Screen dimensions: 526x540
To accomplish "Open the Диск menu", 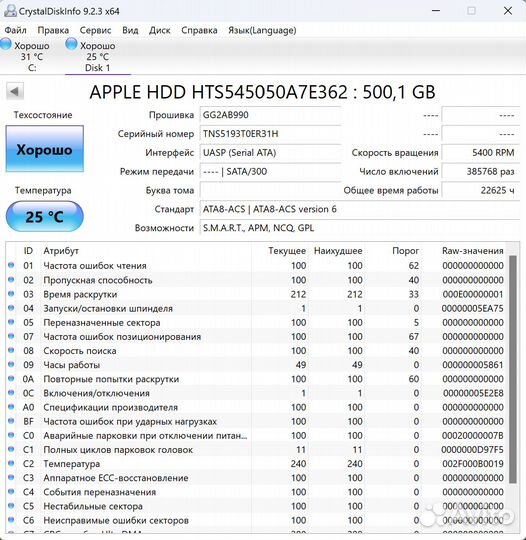I will point(159,30).
